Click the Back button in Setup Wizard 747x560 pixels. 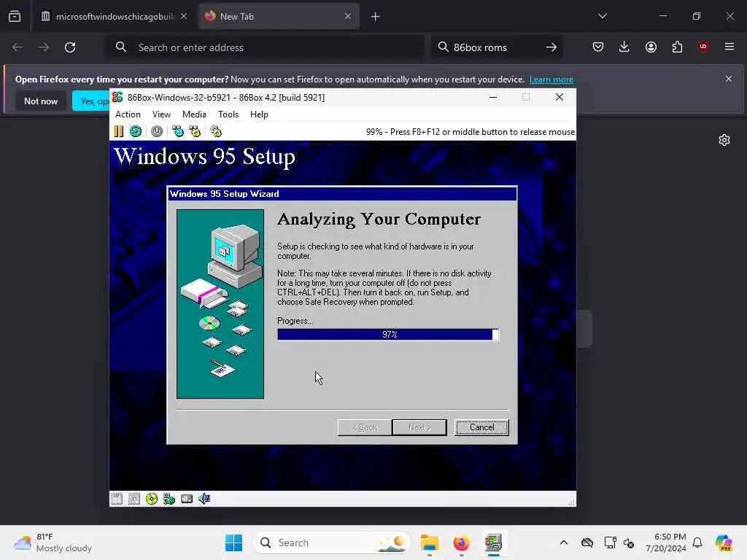(x=365, y=427)
